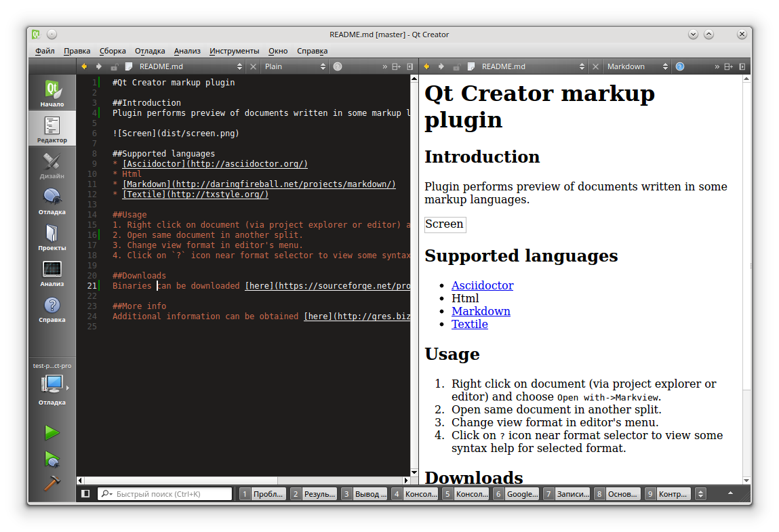
Task: Open the Markdown format selector
Action: tap(637, 66)
